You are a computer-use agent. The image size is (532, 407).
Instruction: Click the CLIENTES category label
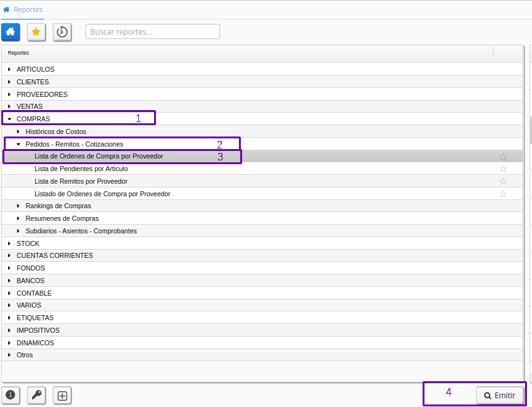(x=33, y=82)
